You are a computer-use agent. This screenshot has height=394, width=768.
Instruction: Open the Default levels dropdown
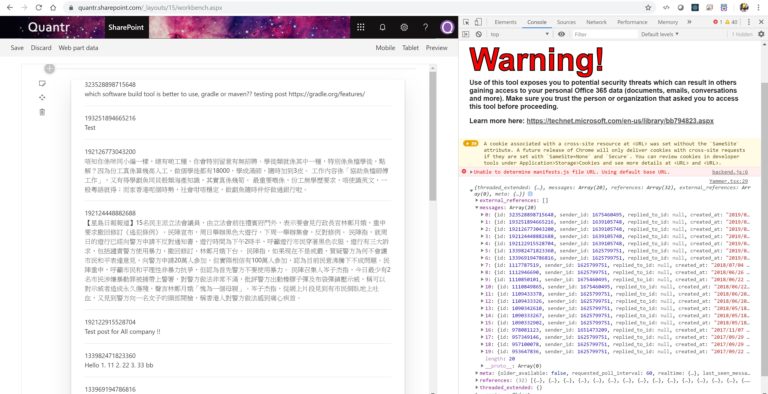660,34
